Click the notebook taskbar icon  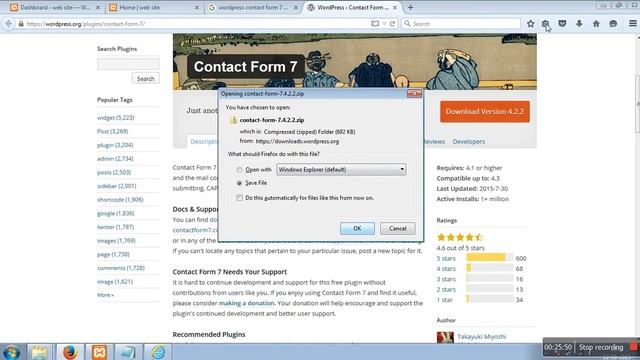click(128, 352)
